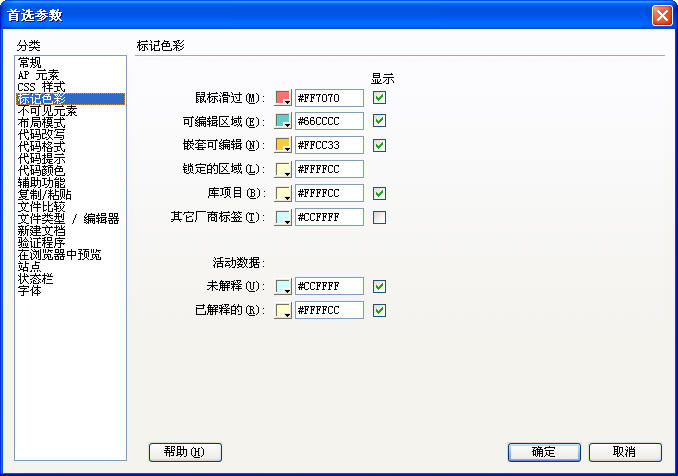Select CSS 样式 category

[41, 87]
